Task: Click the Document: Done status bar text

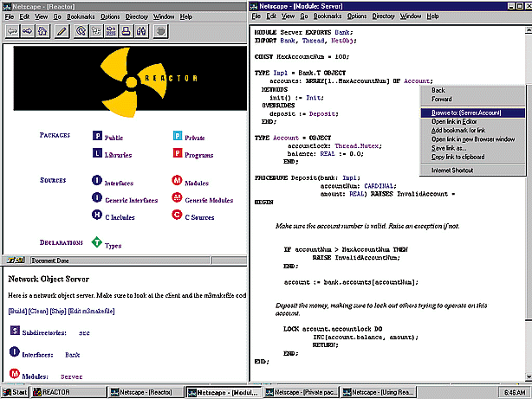Action: (50, 261)
